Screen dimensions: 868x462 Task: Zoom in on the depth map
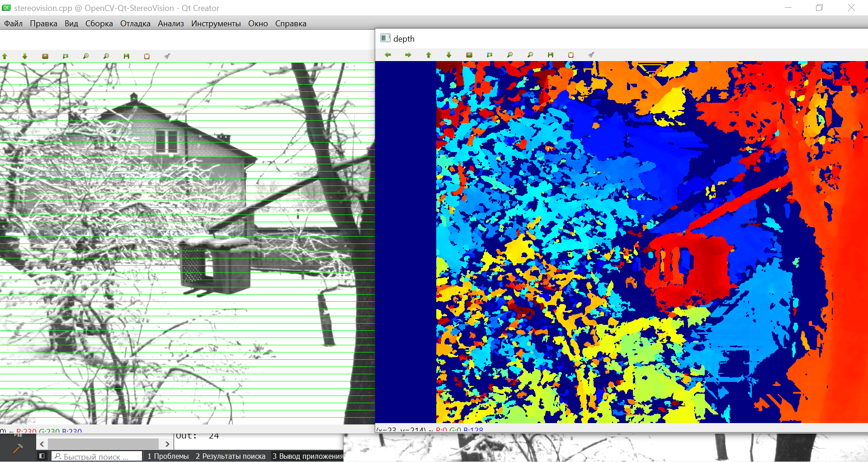tap(510, 55)
